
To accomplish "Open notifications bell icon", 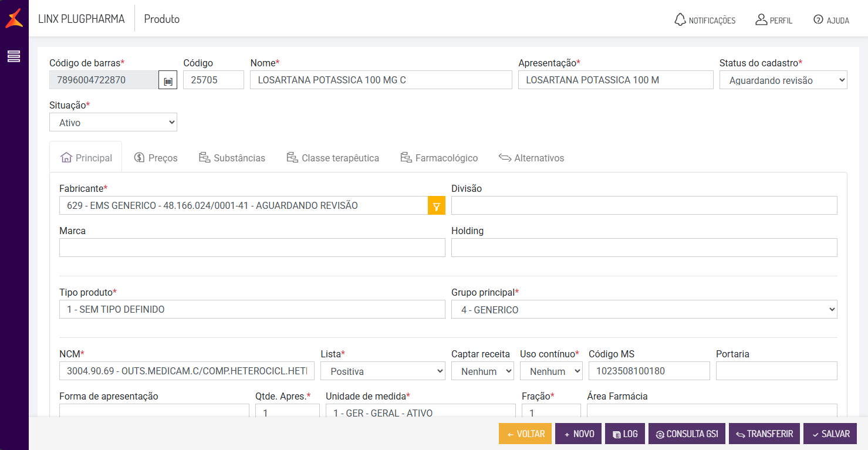I will (x=680, y=19).
